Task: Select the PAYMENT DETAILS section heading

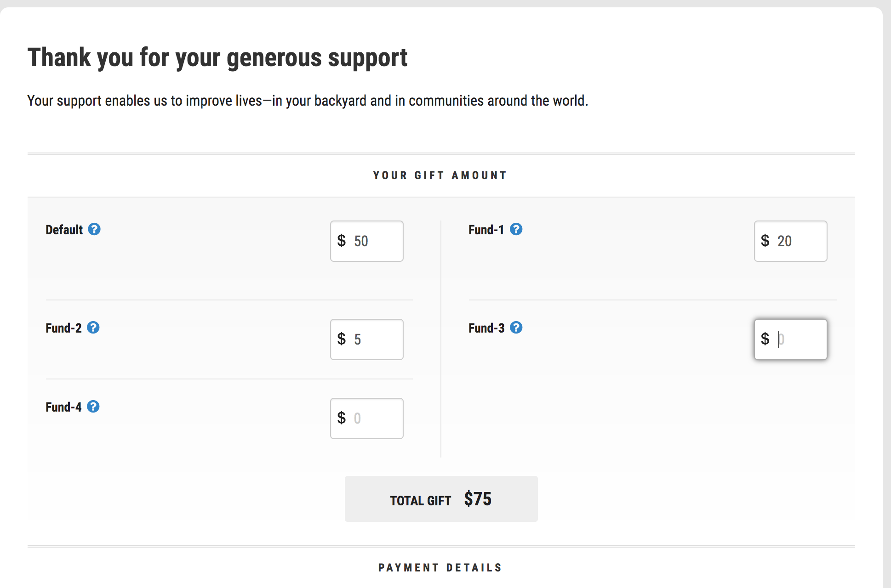Action: click(x=440, y=567)
